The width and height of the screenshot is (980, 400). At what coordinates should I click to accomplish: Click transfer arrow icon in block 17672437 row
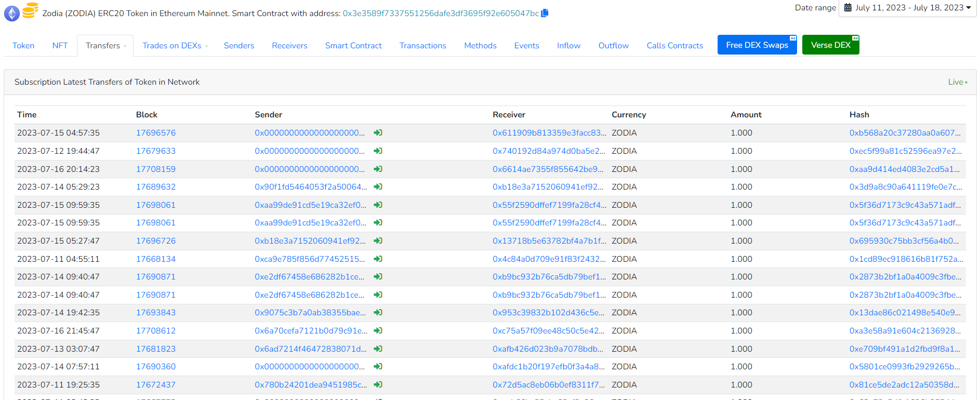pyautogui.click(x=378, y=385)
